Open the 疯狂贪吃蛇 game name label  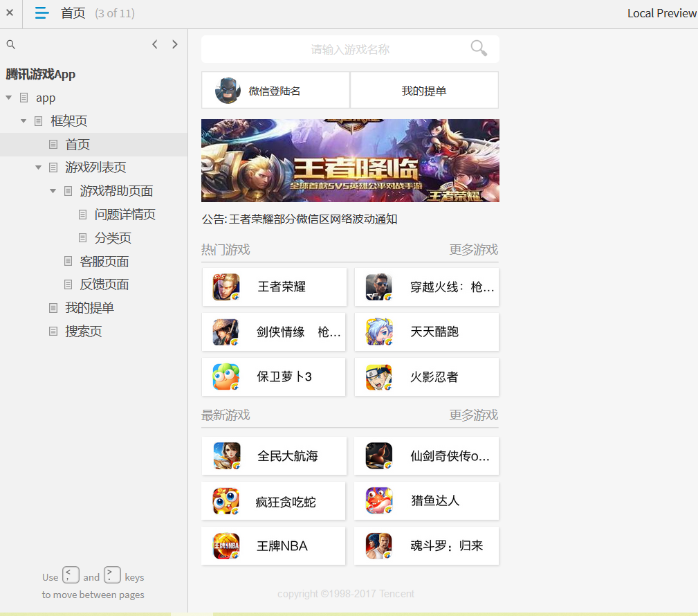pyautogui.click(x=286, y=502)
